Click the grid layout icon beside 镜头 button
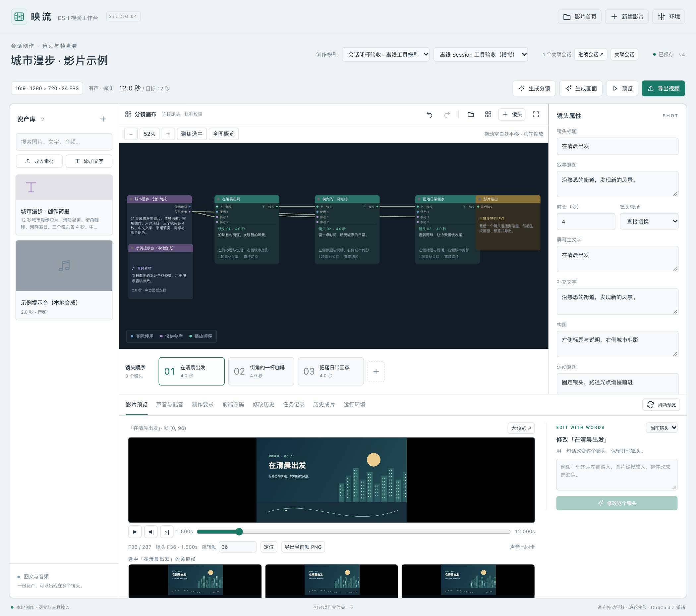The height and width of the screenshot is (616, 696). click(488, 115)
